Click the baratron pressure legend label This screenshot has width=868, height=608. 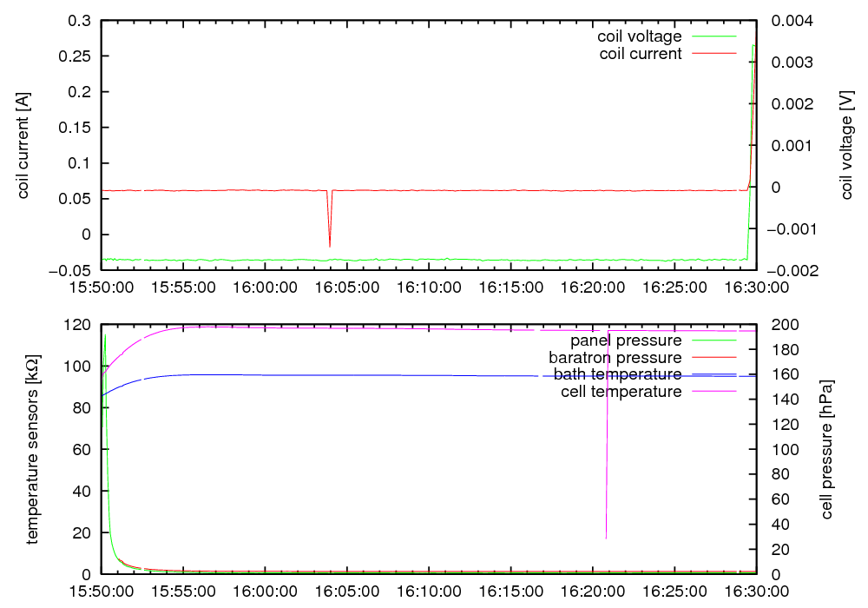615,357
